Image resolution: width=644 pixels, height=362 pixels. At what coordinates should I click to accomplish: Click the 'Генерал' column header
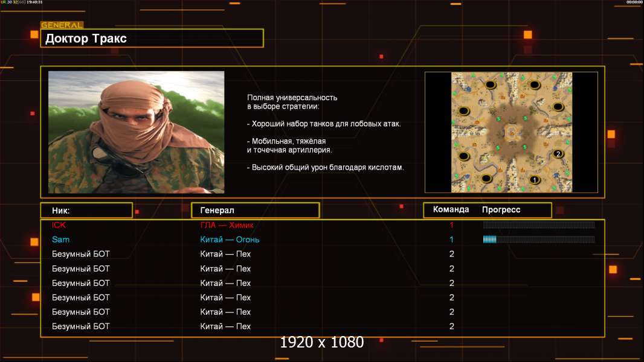point(255,211)
